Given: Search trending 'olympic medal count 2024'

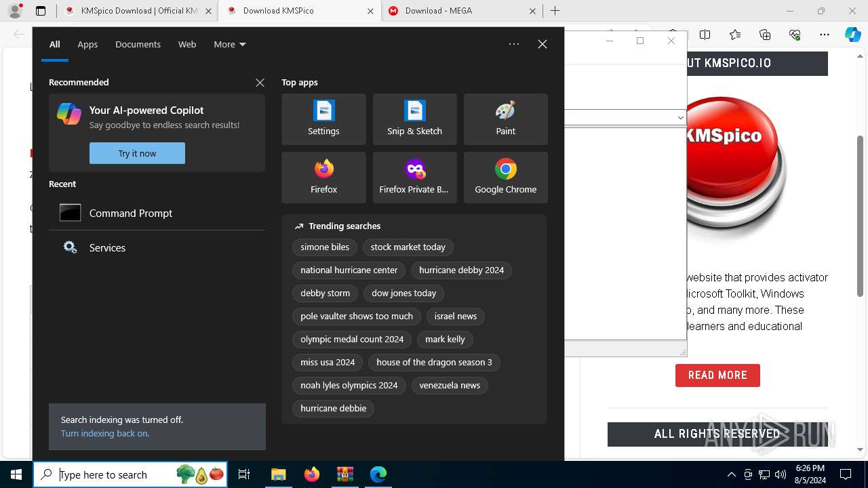Looking at the screenshot, I should pyautogui.click(x=352, y=340).
